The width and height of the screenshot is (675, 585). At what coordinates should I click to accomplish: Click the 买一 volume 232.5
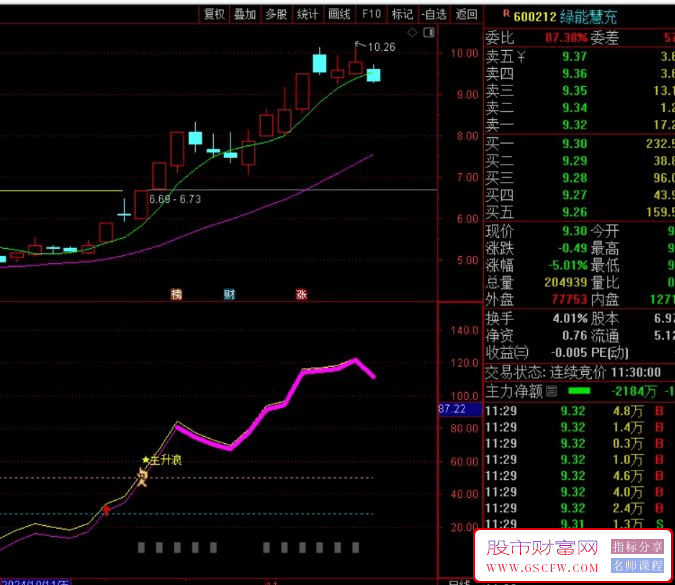[x=660, y=143]
